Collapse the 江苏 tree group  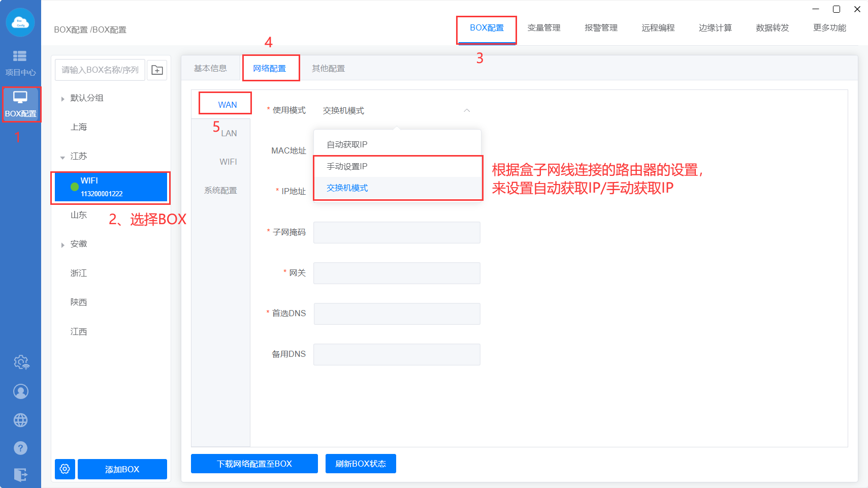[x=62, y=157]
